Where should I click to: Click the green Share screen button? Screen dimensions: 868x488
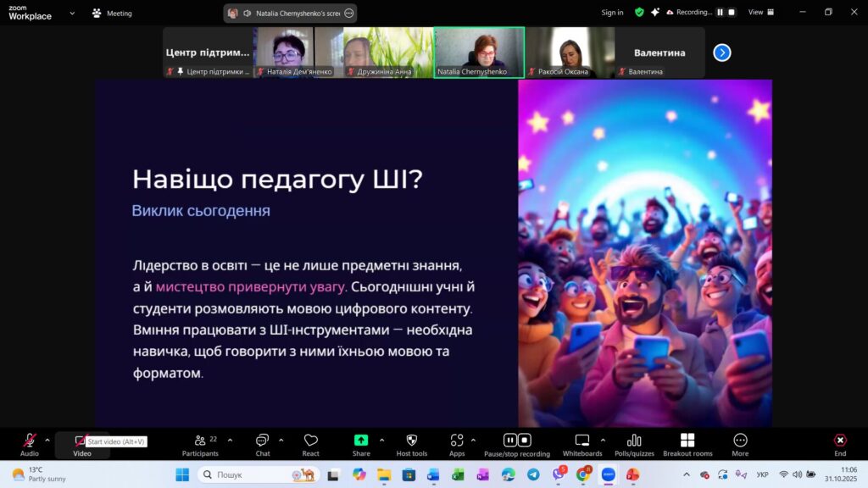coord(361,444)
